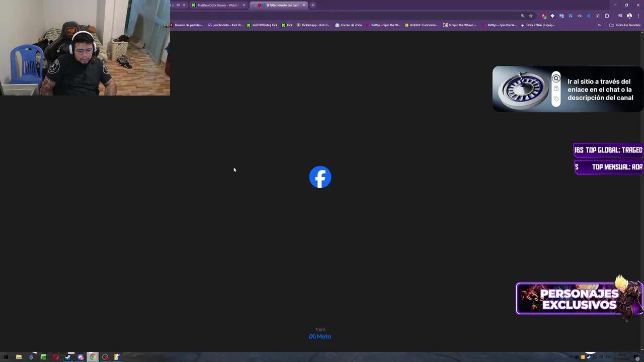
Task: Bookmark this page with the star icon
Action: click(x=531, y=16)
